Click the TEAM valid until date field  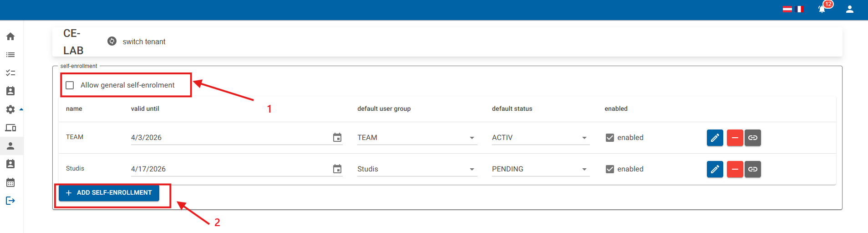click(x=230, y=138)
